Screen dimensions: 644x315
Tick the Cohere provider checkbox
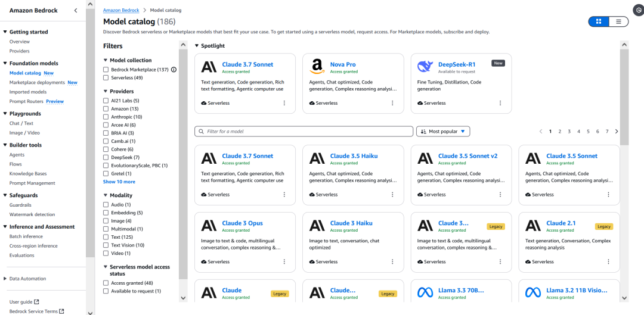(106, 149)
